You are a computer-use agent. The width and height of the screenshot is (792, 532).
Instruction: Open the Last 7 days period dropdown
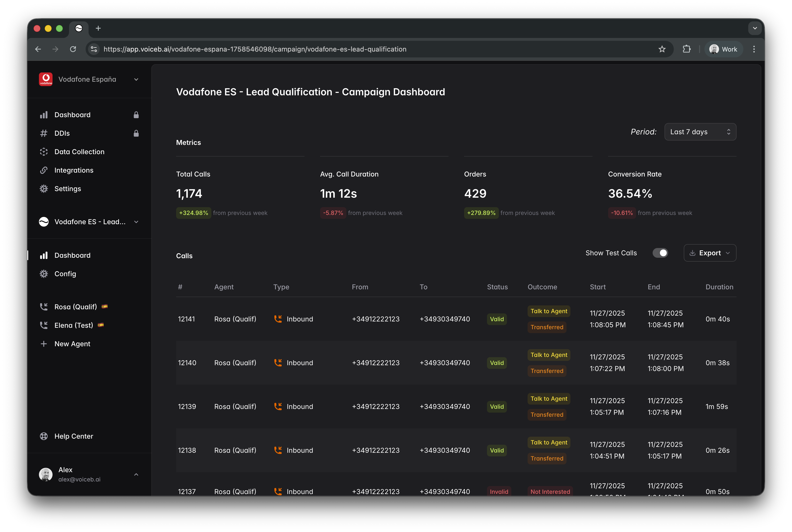[x=700, y=132]
